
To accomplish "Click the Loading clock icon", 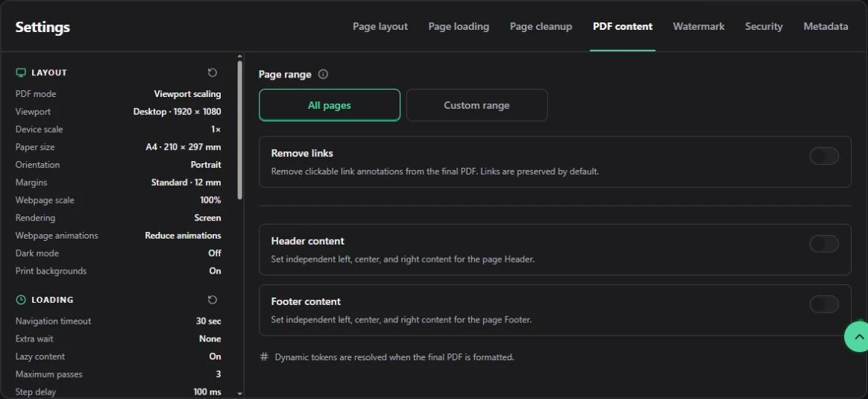I will (21, 299).
